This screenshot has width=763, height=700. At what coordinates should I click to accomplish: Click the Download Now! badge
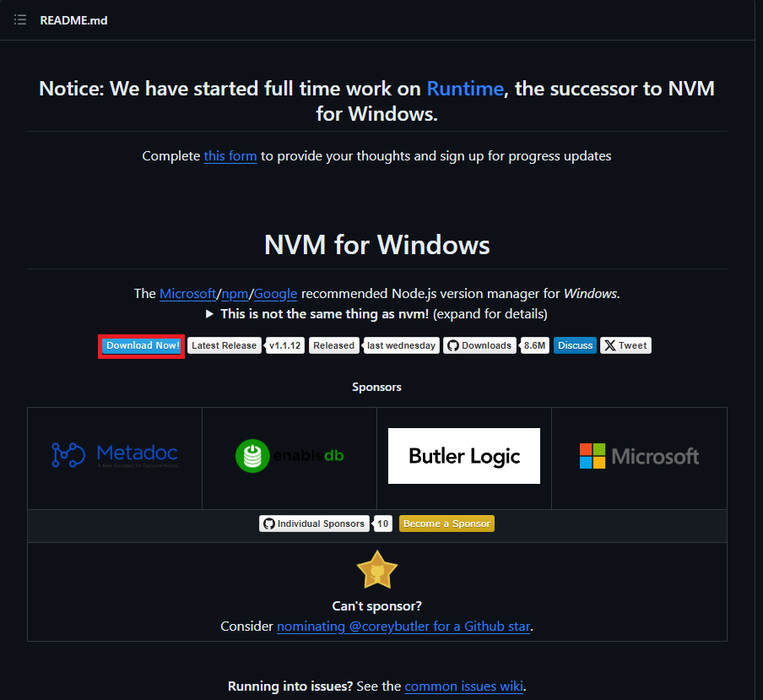(x=143, y=345)
